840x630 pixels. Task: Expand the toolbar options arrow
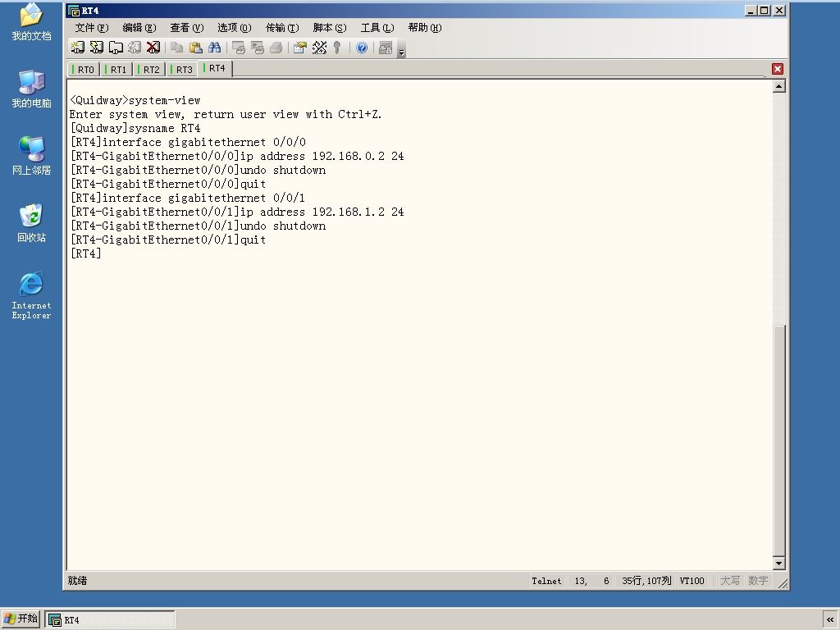point(401,52)
